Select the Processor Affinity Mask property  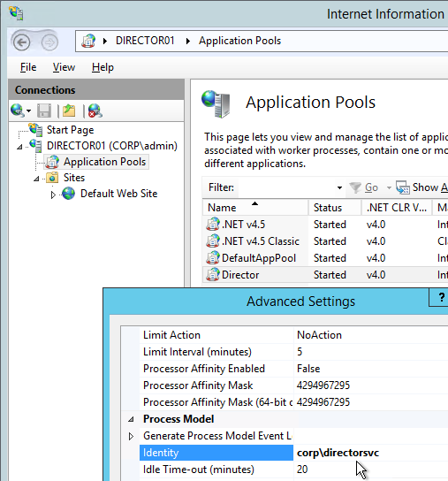click(216, 386)
